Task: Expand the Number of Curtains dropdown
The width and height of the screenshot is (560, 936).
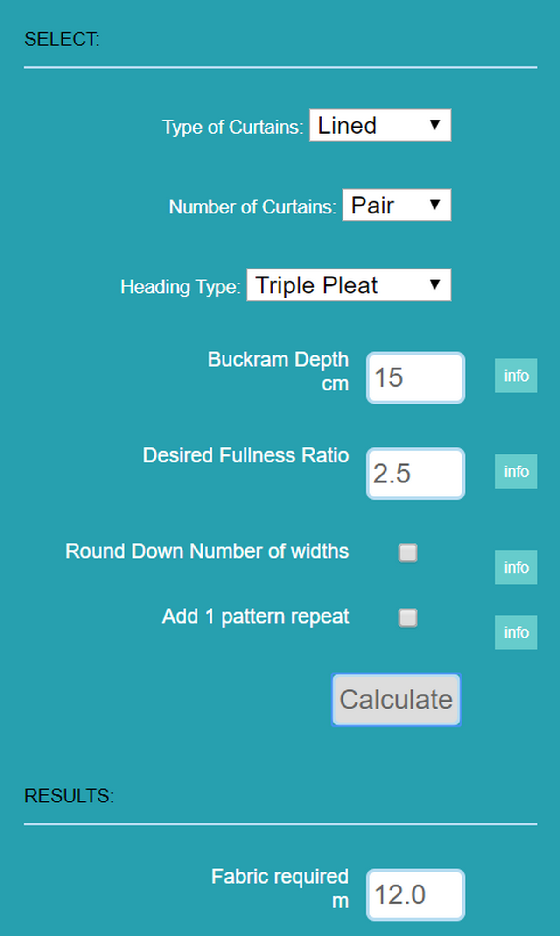Action: [397, 205]
